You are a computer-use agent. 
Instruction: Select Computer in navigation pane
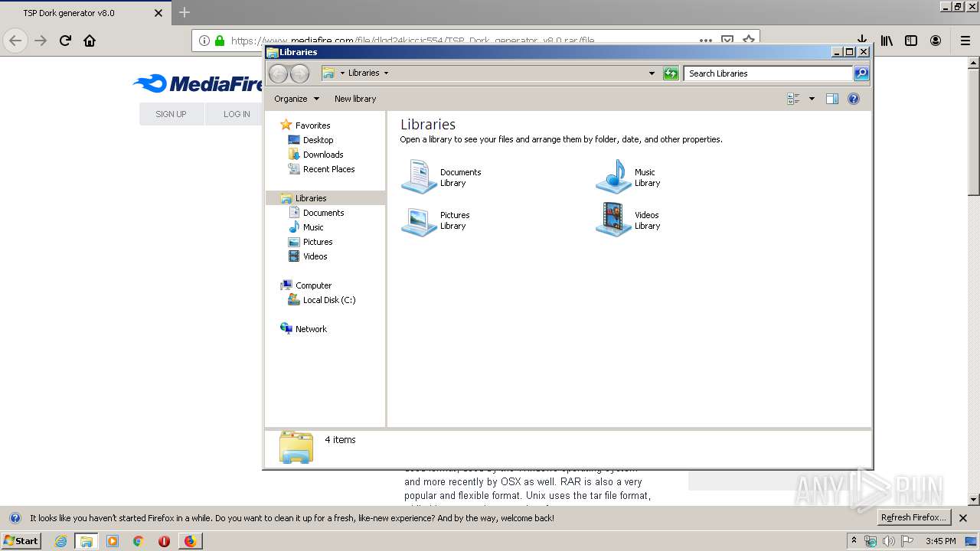pos(313,285)
